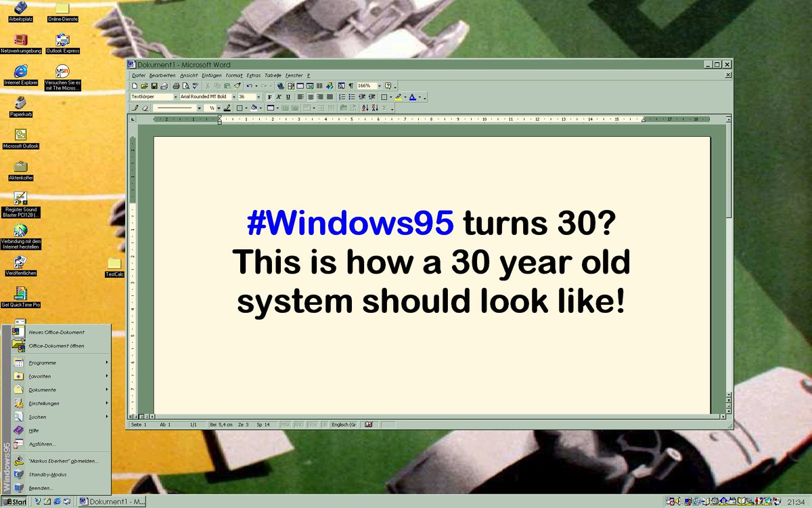Select the Papierkorb desktop icon
Image resolution: width=812 pixels, height=508 pixels.
21,106
